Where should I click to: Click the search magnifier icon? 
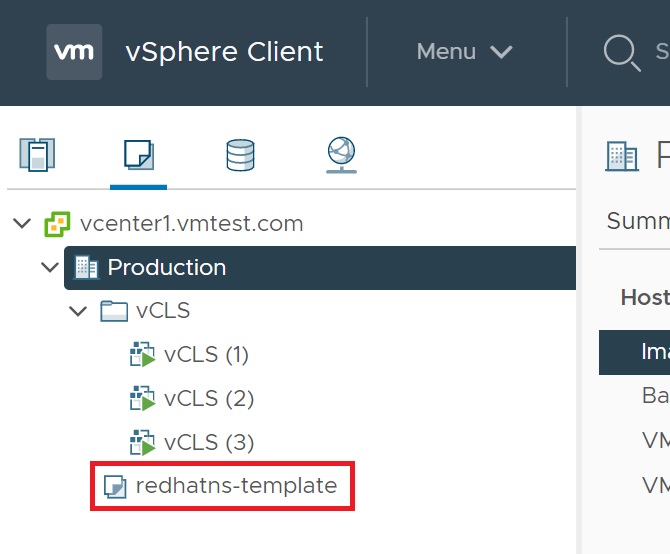[621, 52]
